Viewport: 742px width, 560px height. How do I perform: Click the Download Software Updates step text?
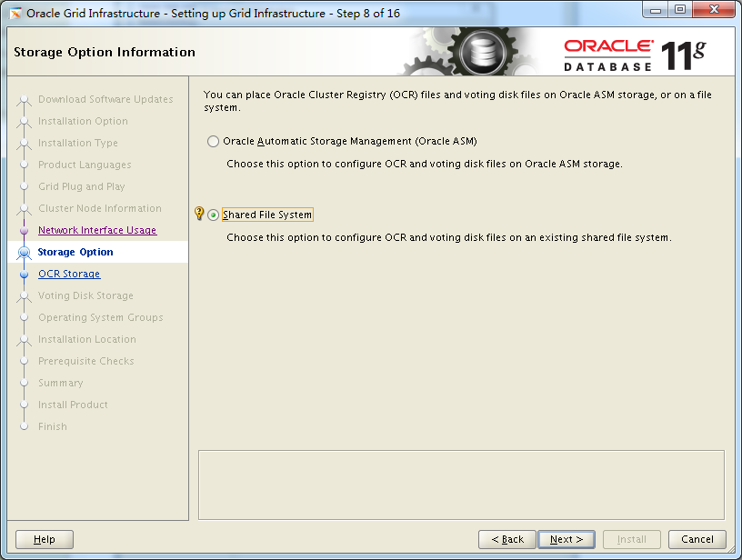105,99
